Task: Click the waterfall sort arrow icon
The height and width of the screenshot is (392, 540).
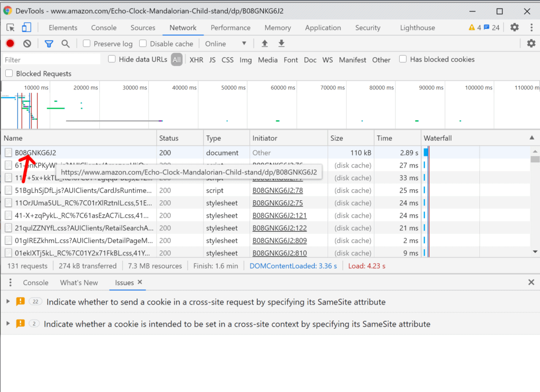Action: point(532,138)
